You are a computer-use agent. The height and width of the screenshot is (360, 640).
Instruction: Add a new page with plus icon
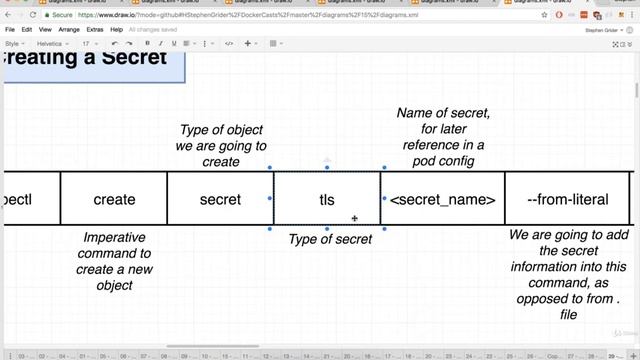[633, 356]
